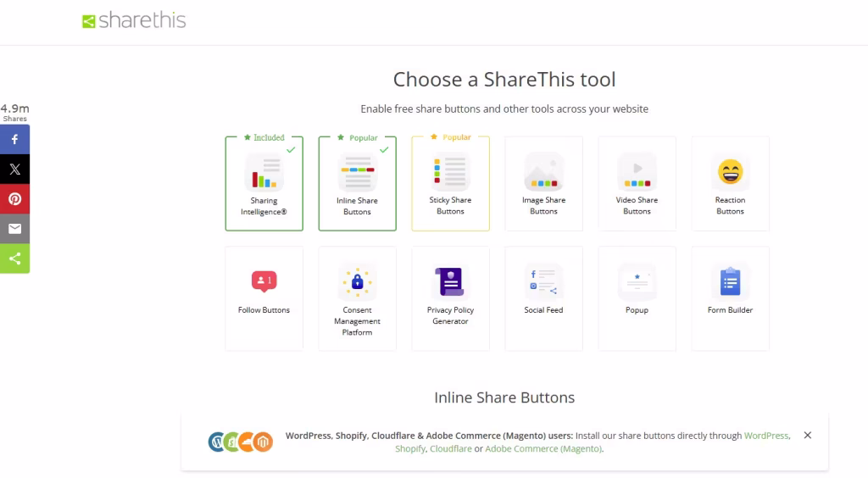Choose the Video Share Buttons tool
This screenshot has width=868, height=478.
tap(637, 183)
